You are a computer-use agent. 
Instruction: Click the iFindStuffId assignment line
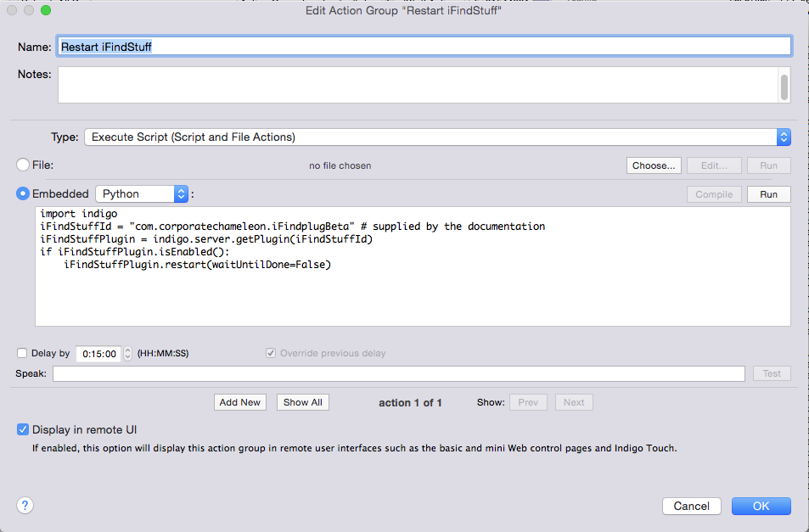click(x=292, y=227)
